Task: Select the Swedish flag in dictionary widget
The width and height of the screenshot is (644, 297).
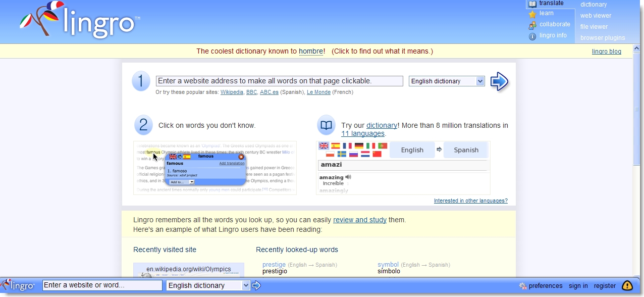Action: pos(342,154)
